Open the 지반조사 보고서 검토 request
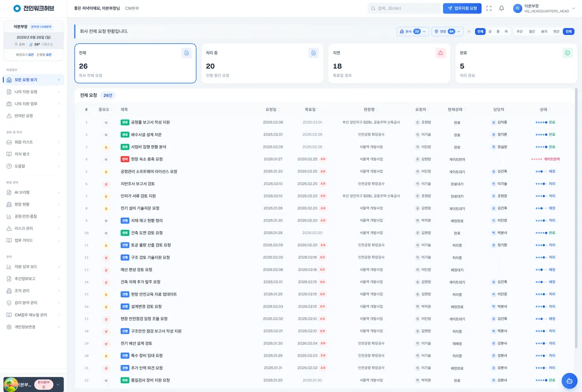Viewport: 582px width, 392px height. pyautogui.click(x=138, y=184)
